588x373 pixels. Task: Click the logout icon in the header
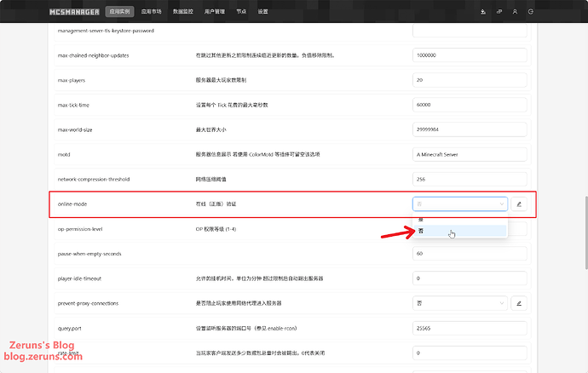(531, 12)
